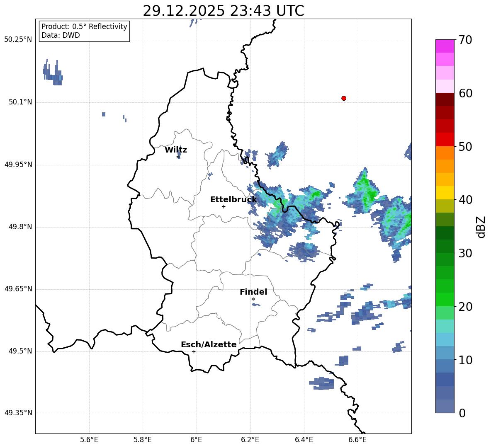Click the Ettelbruck cross marker
Screen dimensions: 491x448
(x=224, y=206)
